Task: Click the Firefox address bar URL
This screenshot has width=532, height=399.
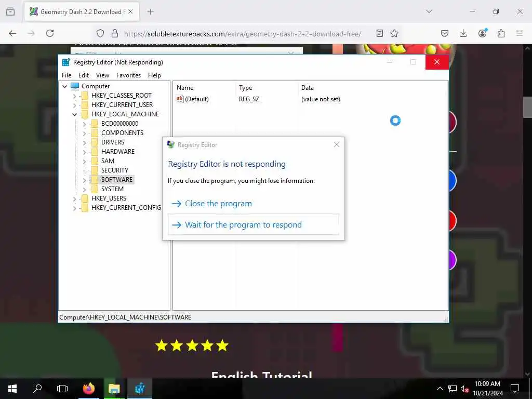Action: coord(243,34)
